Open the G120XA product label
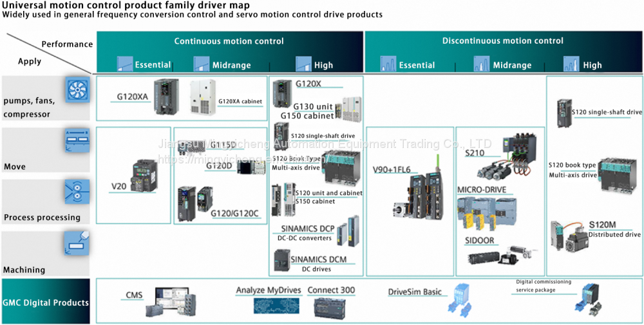 pyautogui.click(x=132, y=97)
